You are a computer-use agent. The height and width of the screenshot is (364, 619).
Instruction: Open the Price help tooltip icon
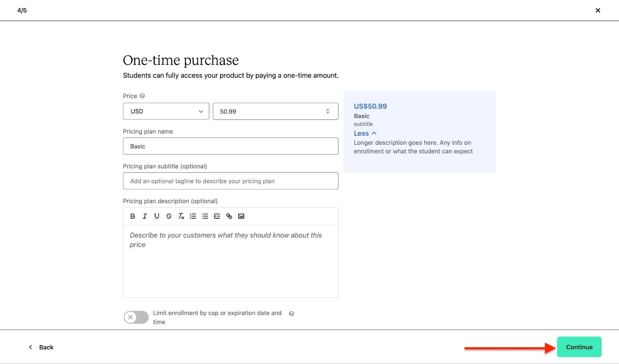(142, 96)
